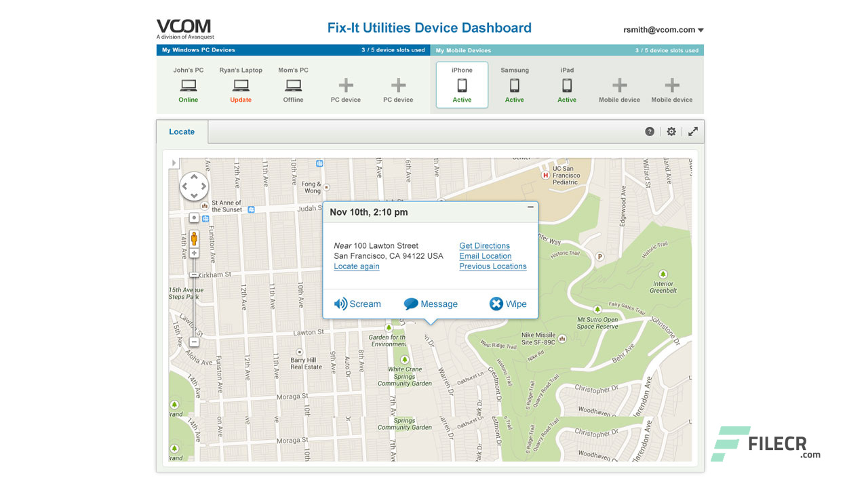Click the '100 Lawton Street' address text
Screen dimensions: 868x488
(387, 246)
